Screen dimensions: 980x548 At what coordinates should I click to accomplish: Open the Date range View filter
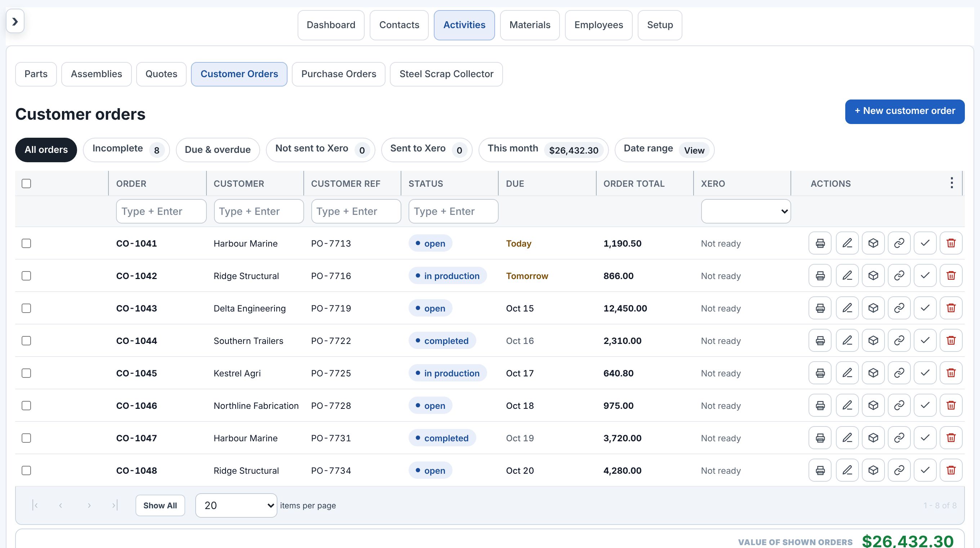tap(664, 150)
